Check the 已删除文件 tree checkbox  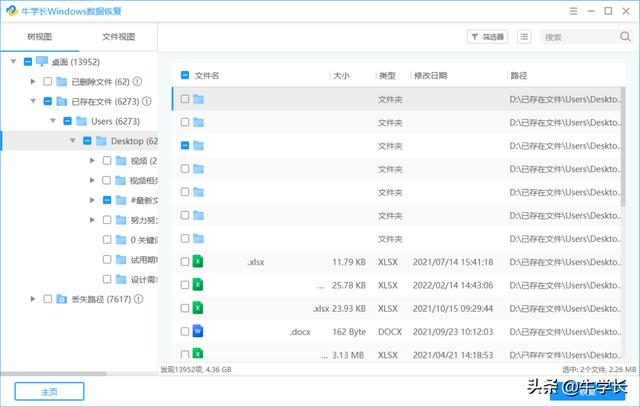pyautogui.click(x=47, y=82)
